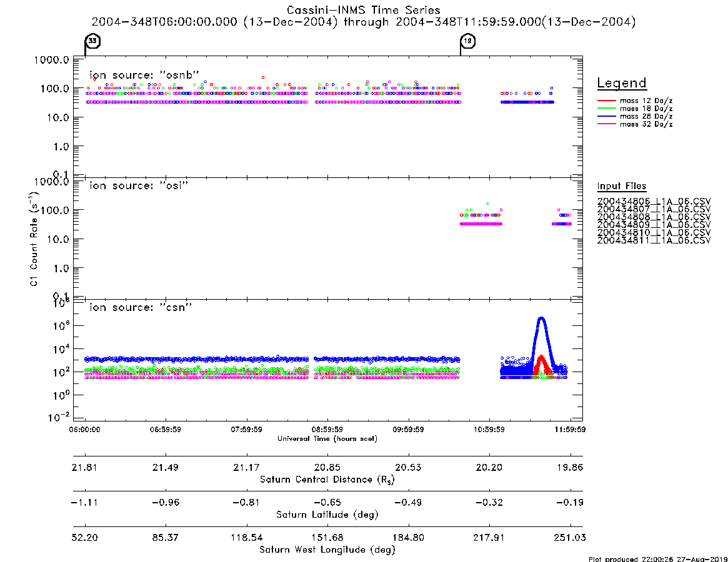The width and height of the screenshot is (728, 562).
Task: Select the red mass 12 Da/z legend line
Action: [606, 101]
